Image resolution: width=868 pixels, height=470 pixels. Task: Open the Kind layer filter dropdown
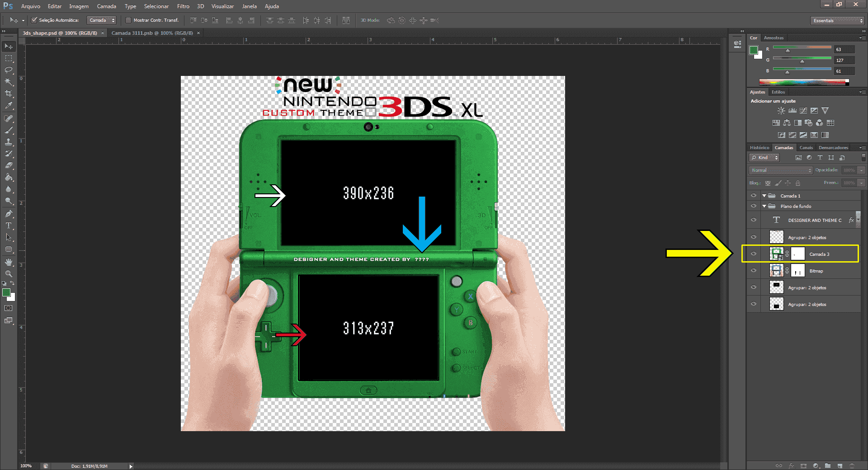point(764,158)
